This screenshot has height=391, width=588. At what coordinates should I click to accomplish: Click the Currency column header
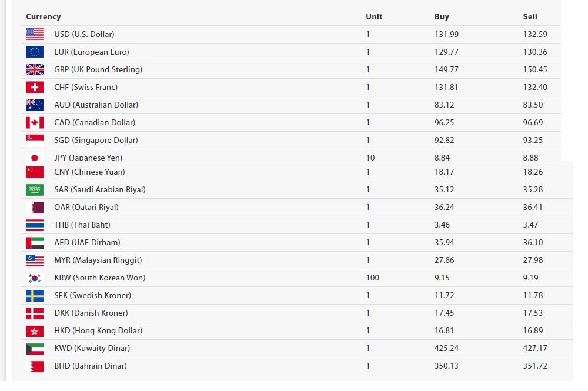click(x=44, y=16)
